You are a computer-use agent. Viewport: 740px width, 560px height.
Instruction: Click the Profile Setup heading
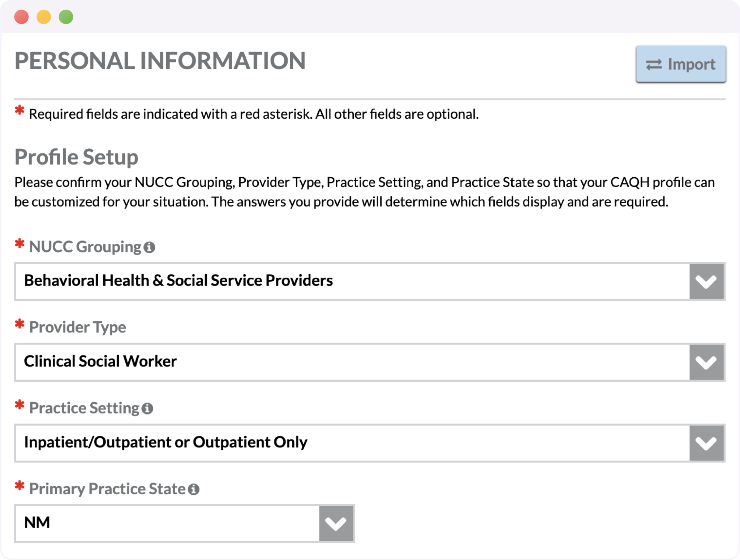coord(76,157)
